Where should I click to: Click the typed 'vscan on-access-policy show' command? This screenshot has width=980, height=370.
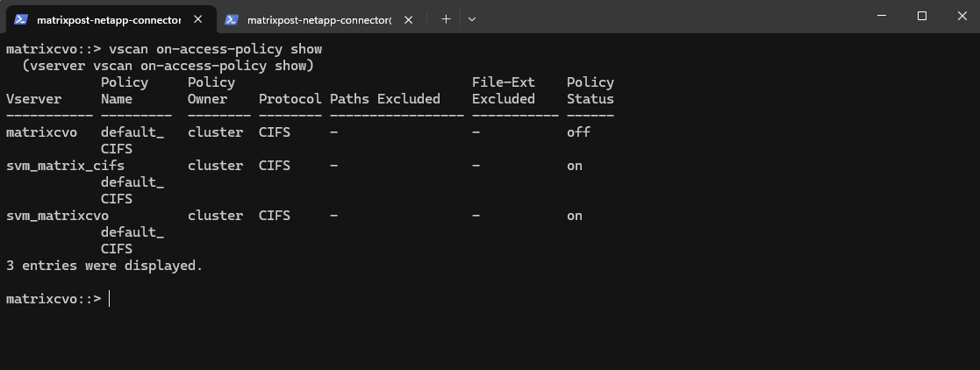(x=215, y=49)
